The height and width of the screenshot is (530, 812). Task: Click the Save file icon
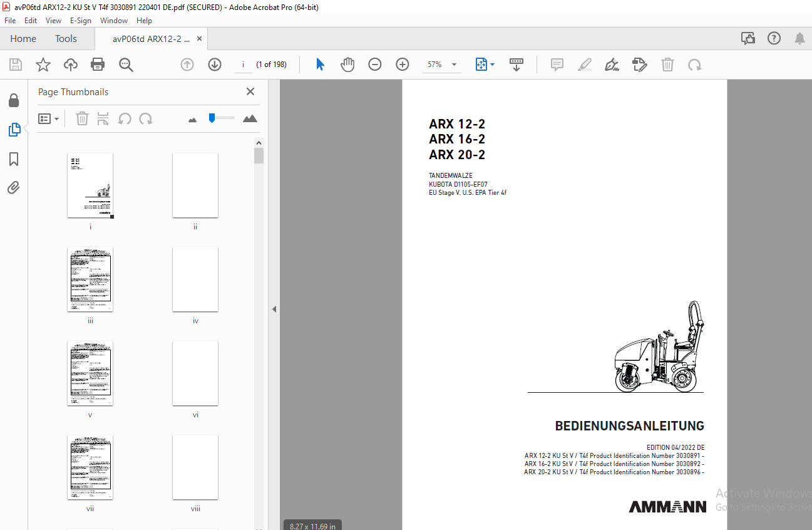pyautogui.click(x=16, y=65)
